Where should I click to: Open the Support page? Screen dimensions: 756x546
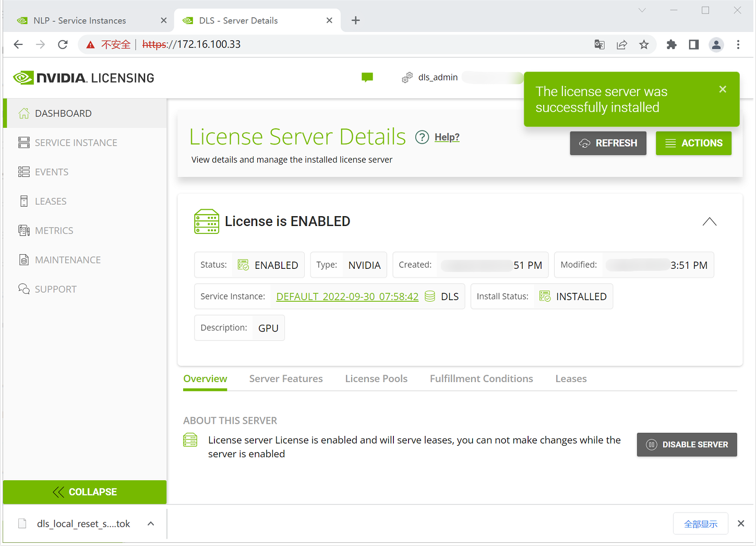pos(55,289)
